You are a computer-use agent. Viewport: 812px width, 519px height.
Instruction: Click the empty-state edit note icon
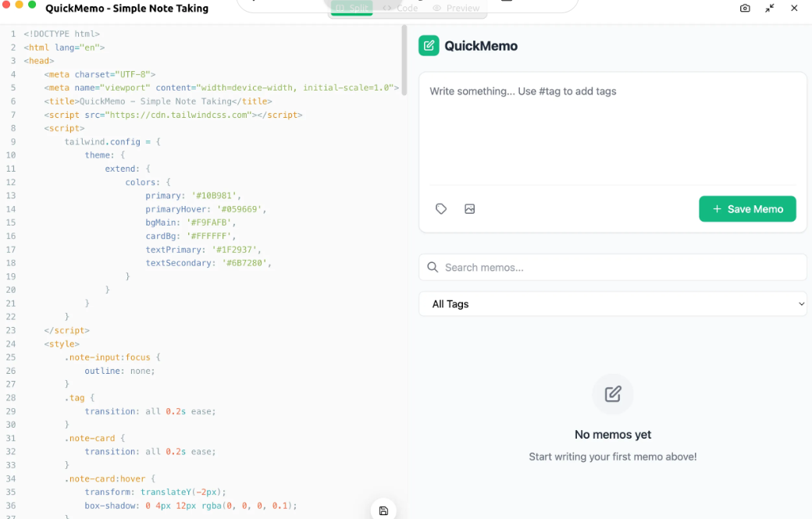pos(613,394)
